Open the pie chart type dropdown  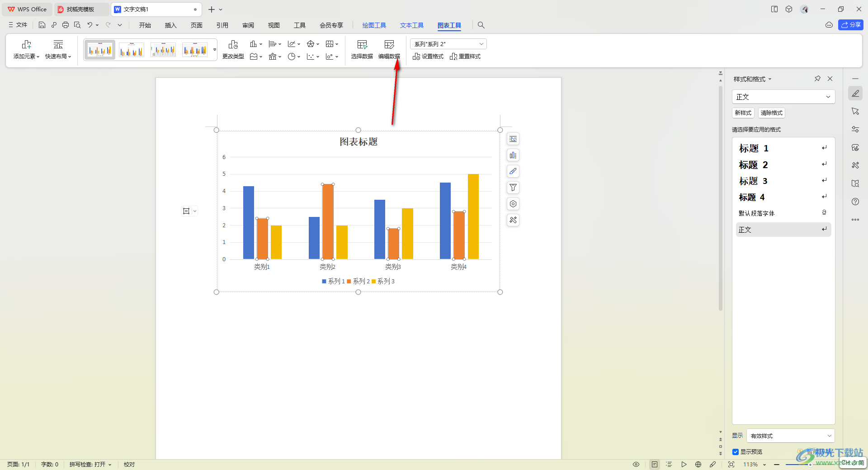point(294,56)
